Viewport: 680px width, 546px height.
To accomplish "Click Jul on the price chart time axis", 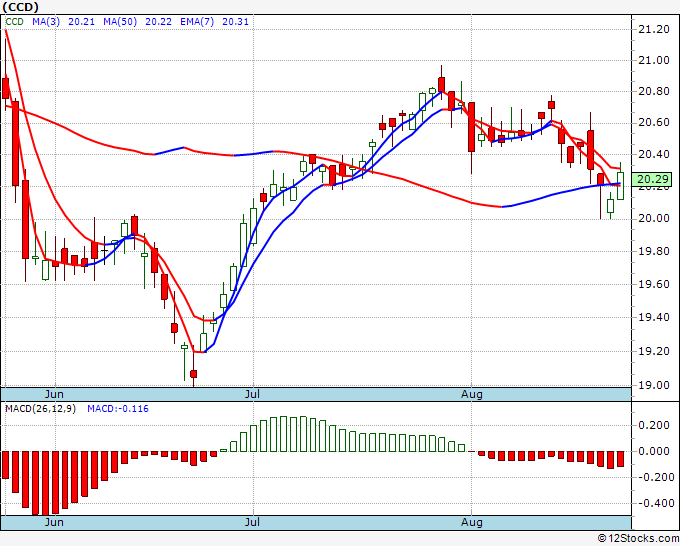I will coord(252,394).
